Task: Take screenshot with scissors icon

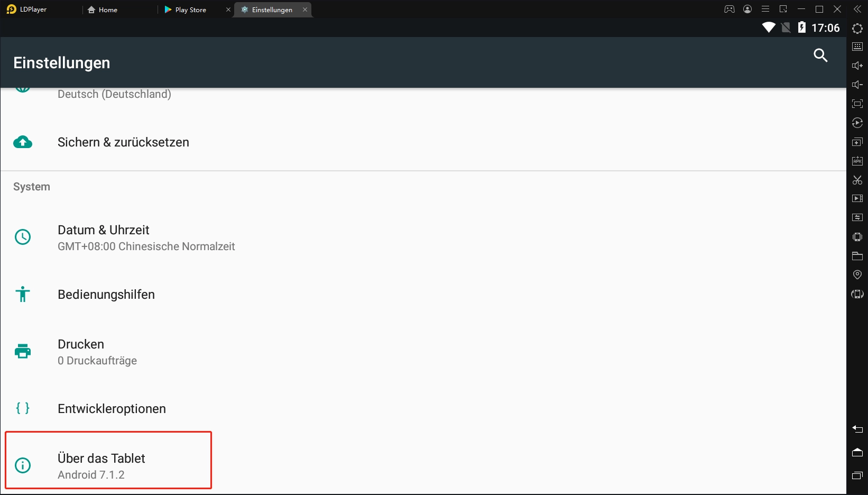Action: (x=857, y=180)
